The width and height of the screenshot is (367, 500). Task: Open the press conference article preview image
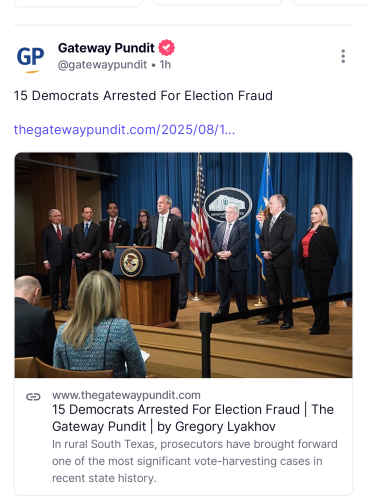point(183,265)
